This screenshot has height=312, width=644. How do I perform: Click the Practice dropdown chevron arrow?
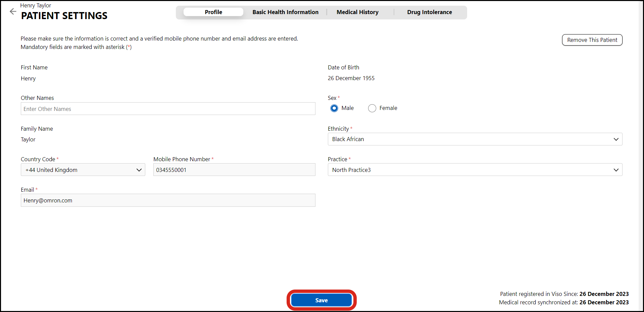[616, 170]
